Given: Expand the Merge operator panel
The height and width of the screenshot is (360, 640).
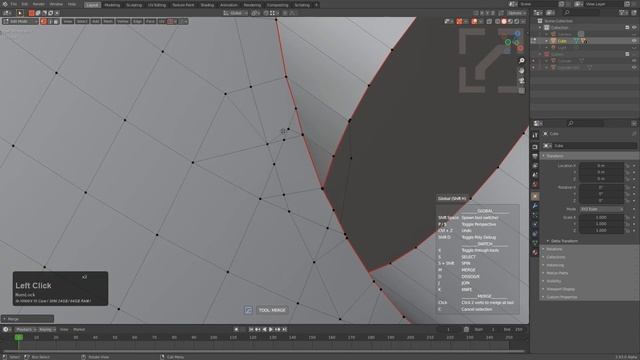Looking at the screenshot, I should [x=27, y=319].
